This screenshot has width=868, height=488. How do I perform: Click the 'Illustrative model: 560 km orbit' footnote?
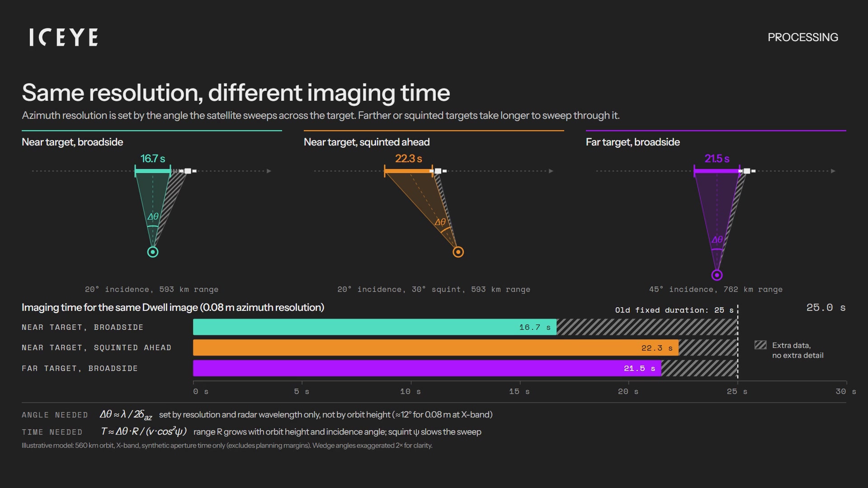(227, 446)
